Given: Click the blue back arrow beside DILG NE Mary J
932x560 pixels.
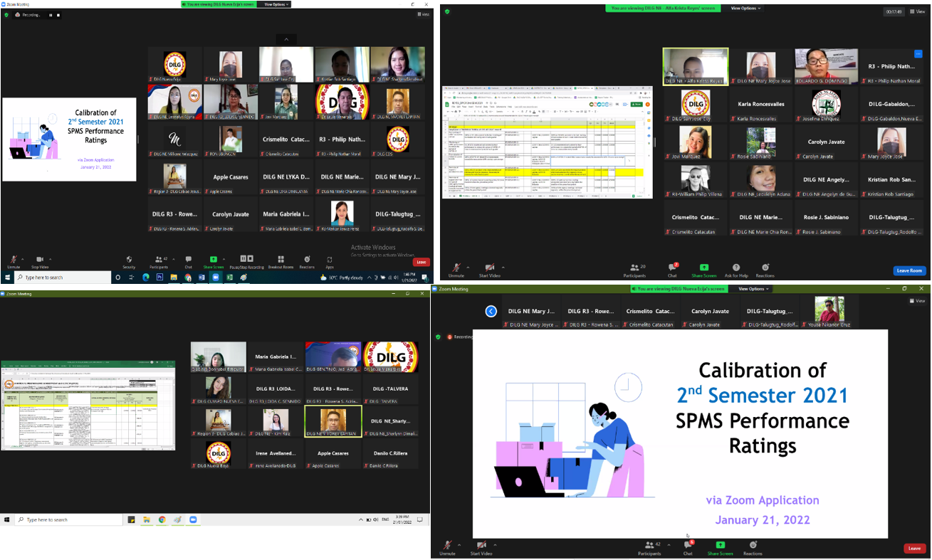Looking at the screenshot, I should click(491, 311).
